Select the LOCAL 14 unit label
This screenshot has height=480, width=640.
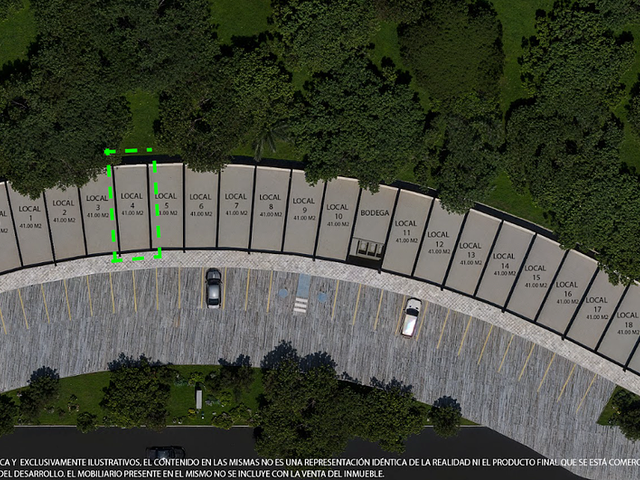pos(504,261)
